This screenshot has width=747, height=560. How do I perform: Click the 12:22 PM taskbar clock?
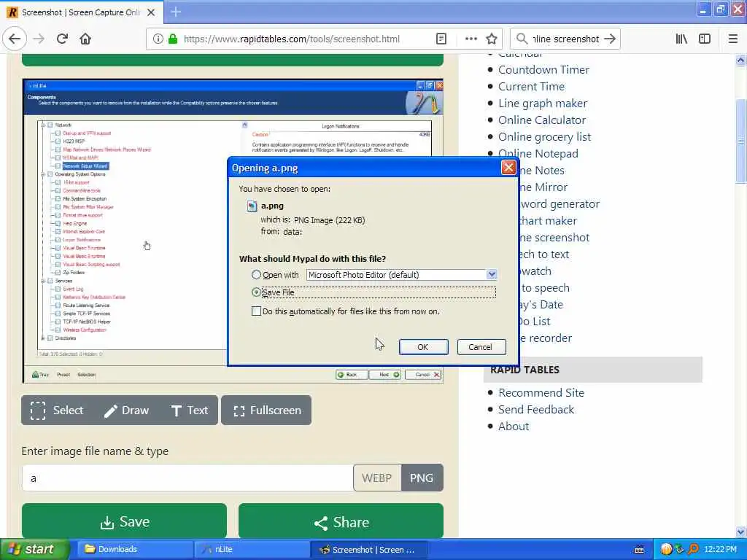(719, 549)
